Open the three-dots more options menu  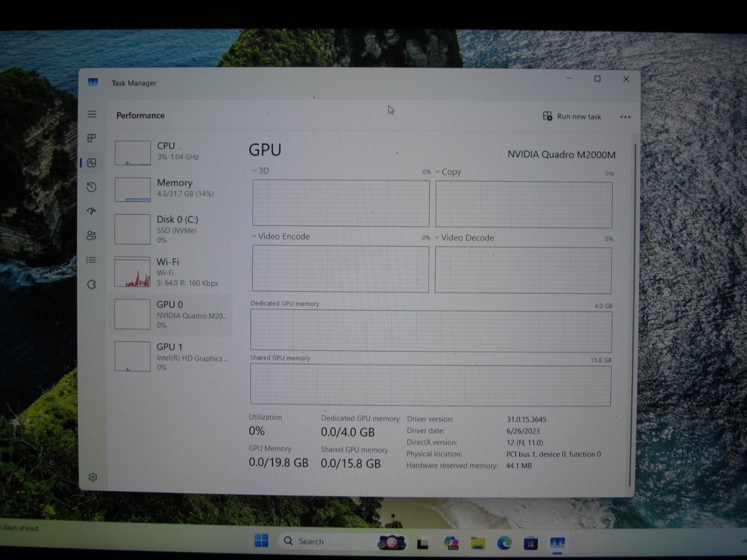(625, 117)
